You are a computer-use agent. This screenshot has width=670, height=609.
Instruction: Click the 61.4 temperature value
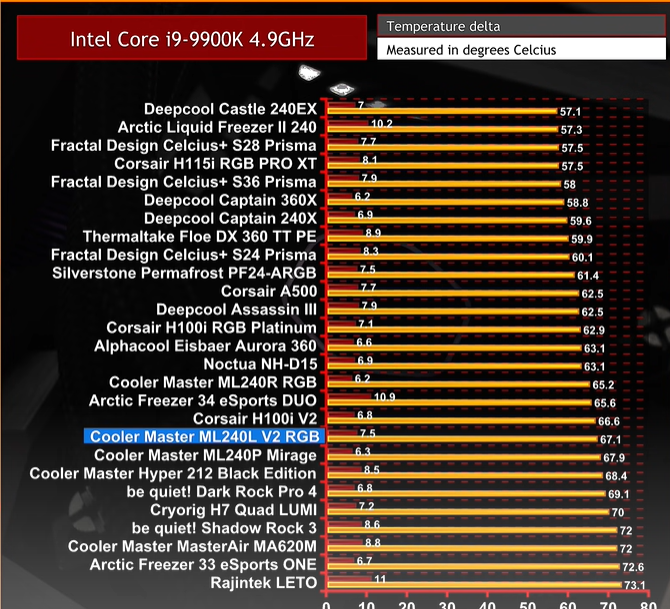588,276
